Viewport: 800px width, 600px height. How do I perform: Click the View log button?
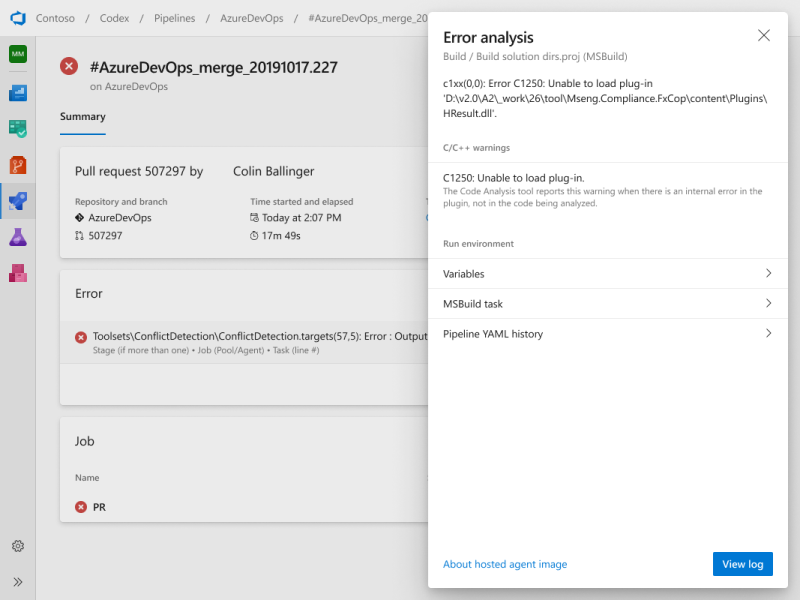coord(742,564)
